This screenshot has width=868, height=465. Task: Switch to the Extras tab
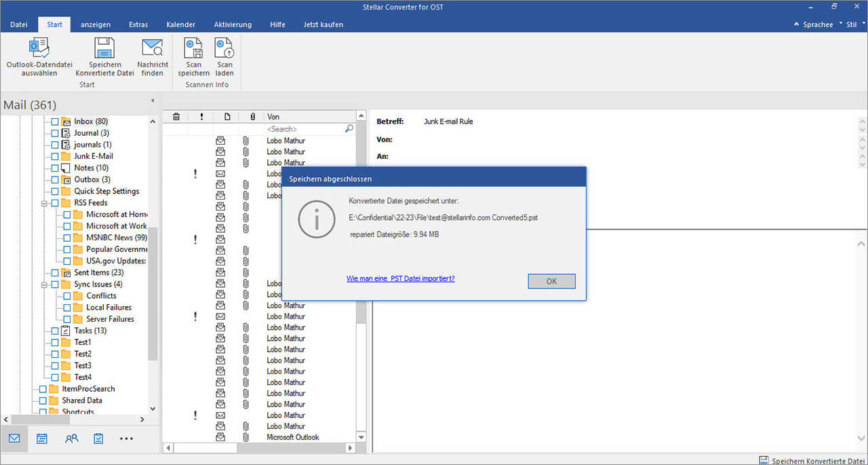click(138, 24)
